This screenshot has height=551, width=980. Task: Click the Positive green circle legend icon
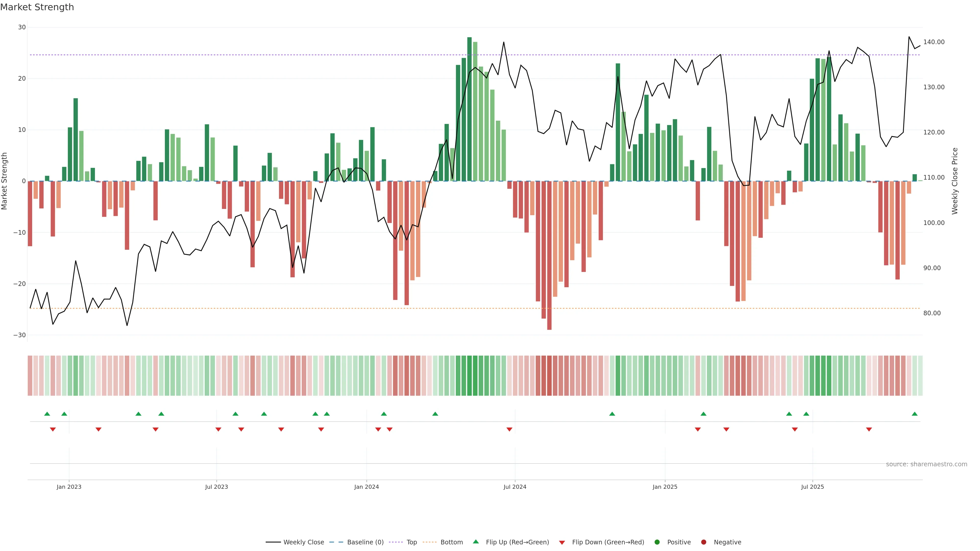point(657,542)
